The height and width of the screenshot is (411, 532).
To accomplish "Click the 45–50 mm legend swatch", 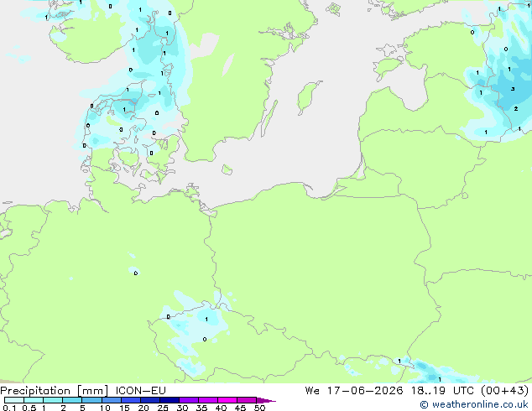I will point(247,400).
